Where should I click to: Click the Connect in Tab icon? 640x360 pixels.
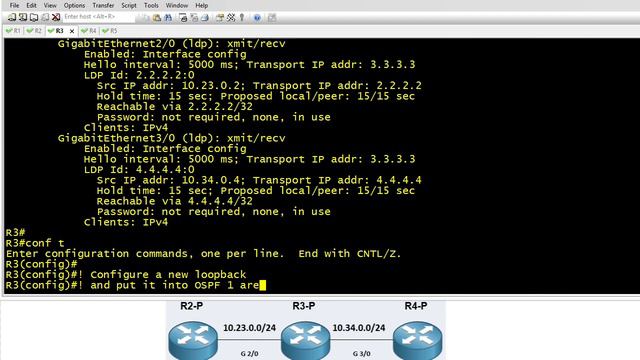[34, 17]
